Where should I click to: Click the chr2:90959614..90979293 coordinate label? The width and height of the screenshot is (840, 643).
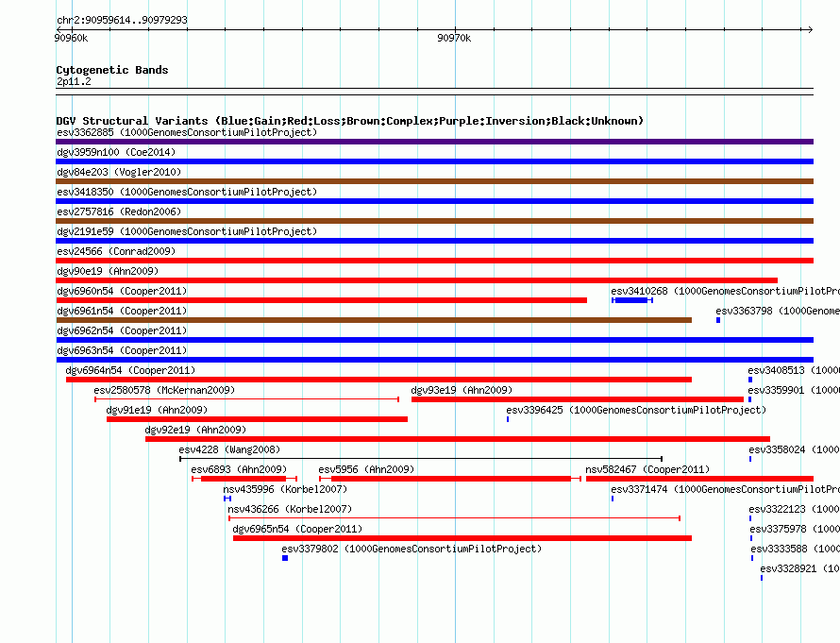[122, 20]
